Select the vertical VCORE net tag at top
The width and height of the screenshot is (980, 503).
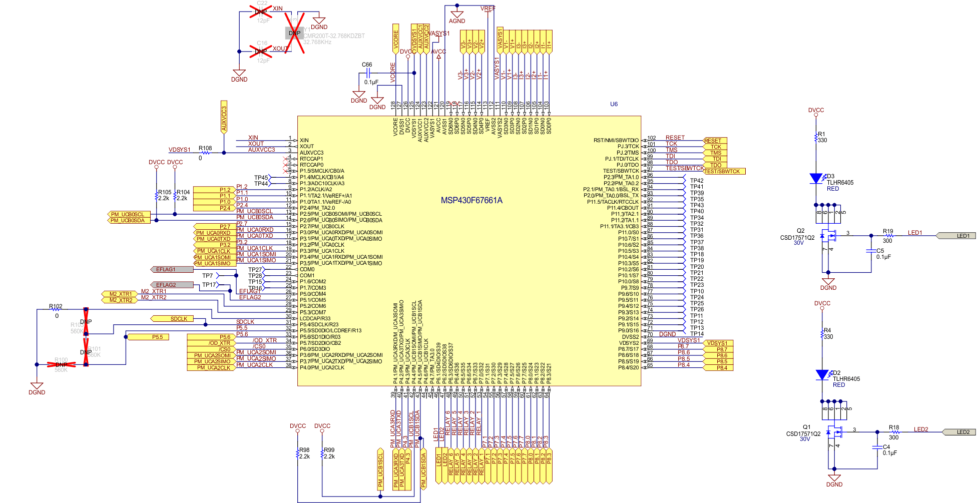point(395,39)
